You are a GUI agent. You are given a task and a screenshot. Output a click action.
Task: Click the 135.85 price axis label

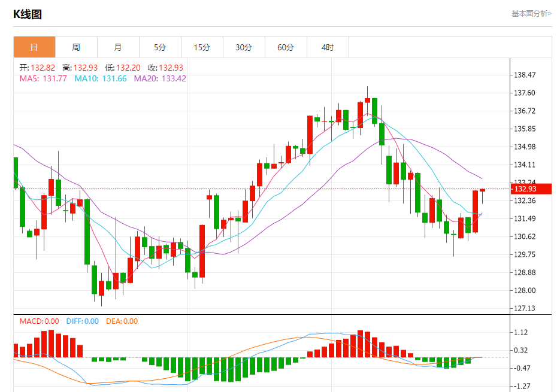[525, 129]
